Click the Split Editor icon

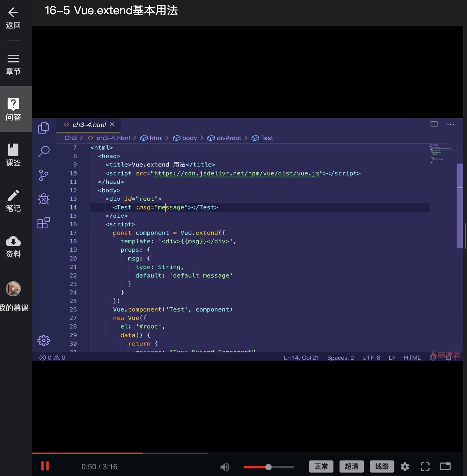[434, 124]
